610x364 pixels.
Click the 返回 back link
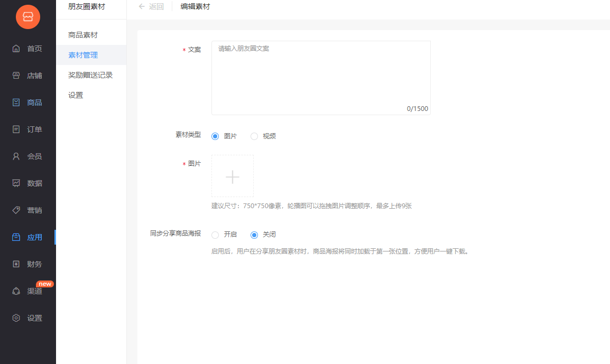pos(151,7)
